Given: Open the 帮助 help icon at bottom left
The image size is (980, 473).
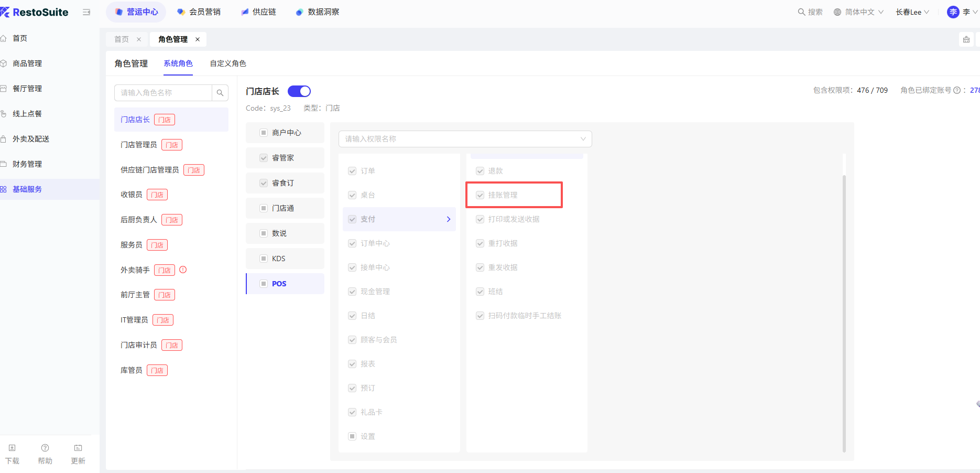Looking at the screenshot, I should click(45, 448).
